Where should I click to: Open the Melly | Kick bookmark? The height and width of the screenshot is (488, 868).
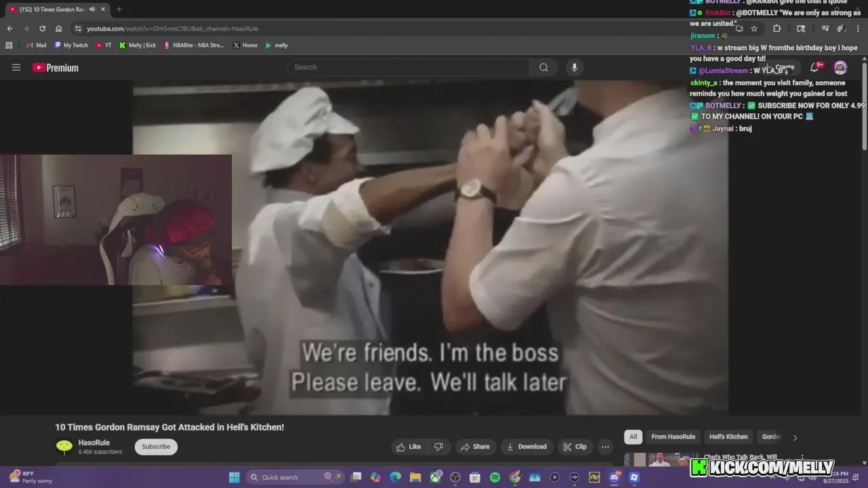coord(138,45)
